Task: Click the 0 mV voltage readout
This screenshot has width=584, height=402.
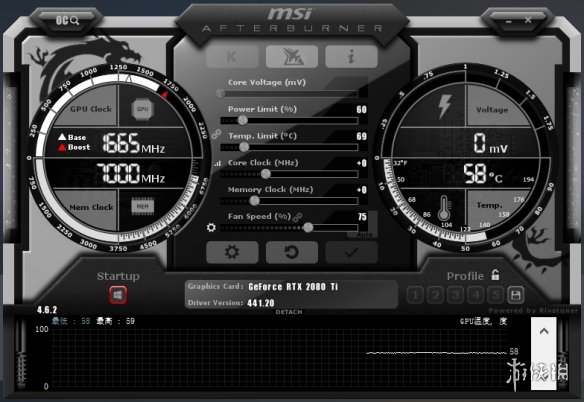Action: 491,143
